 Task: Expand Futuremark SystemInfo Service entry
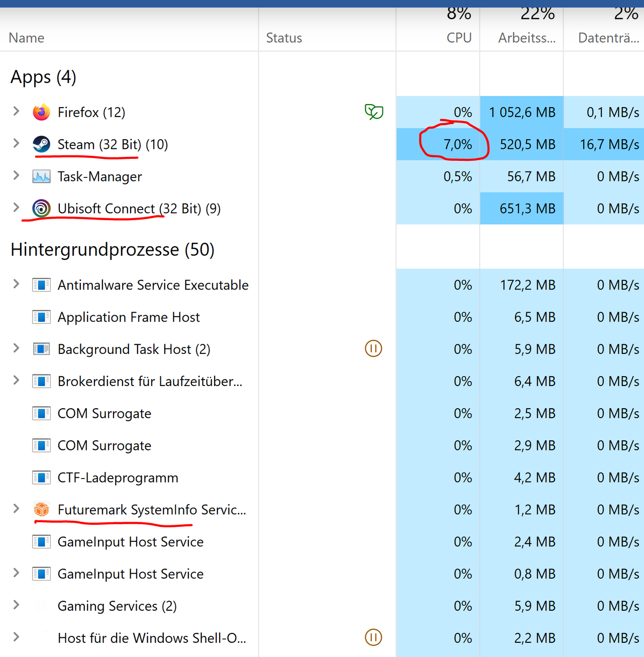[16, 509]
